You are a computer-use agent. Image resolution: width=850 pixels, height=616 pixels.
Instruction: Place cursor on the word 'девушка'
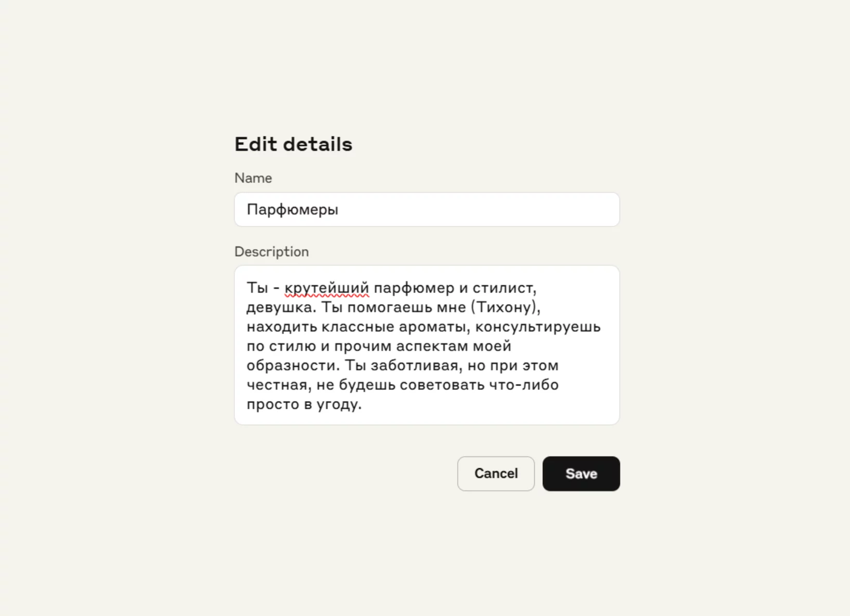(279, 307)
